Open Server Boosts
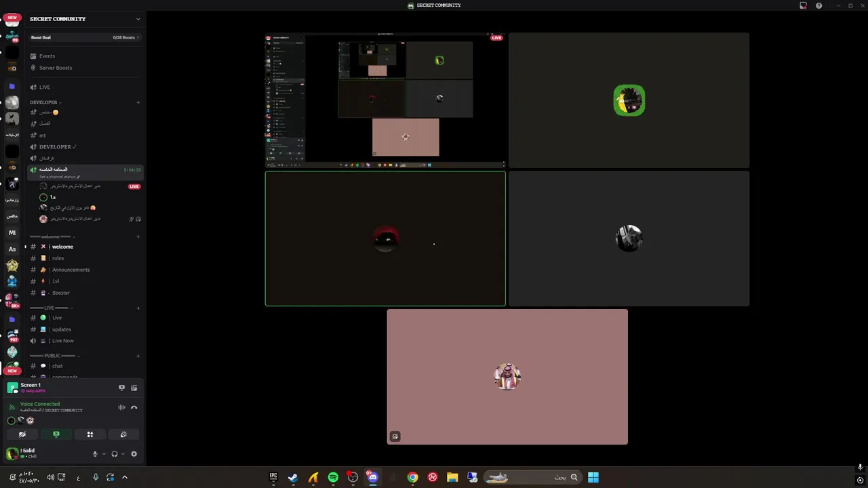The height and width of the screenshot is (488, 868). (85, 68)
